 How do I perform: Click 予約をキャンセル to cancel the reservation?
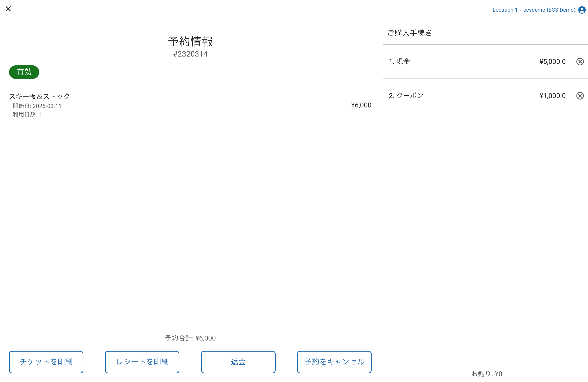tap(334, 362)
